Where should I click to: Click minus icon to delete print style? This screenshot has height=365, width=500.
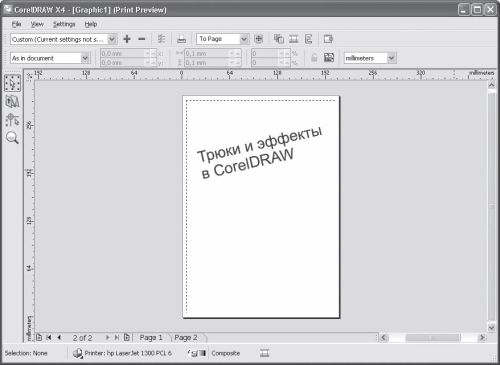[142, 39]
